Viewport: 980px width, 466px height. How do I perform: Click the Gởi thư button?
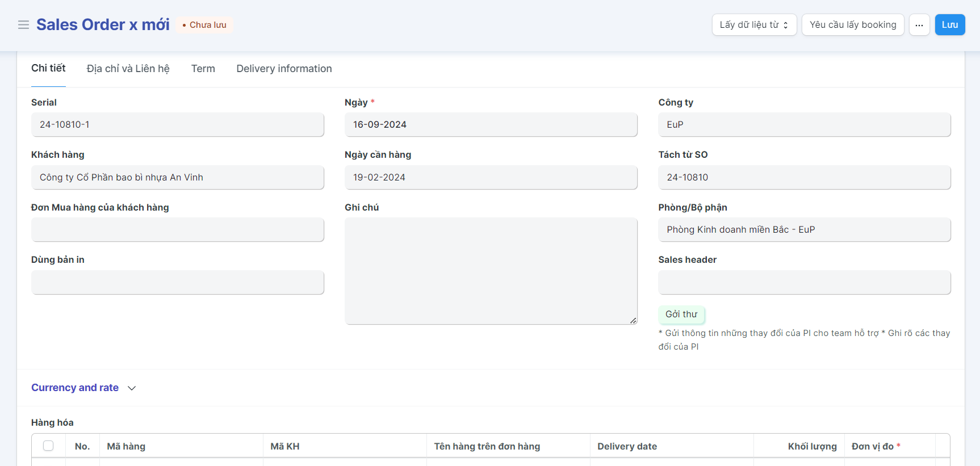681,314
